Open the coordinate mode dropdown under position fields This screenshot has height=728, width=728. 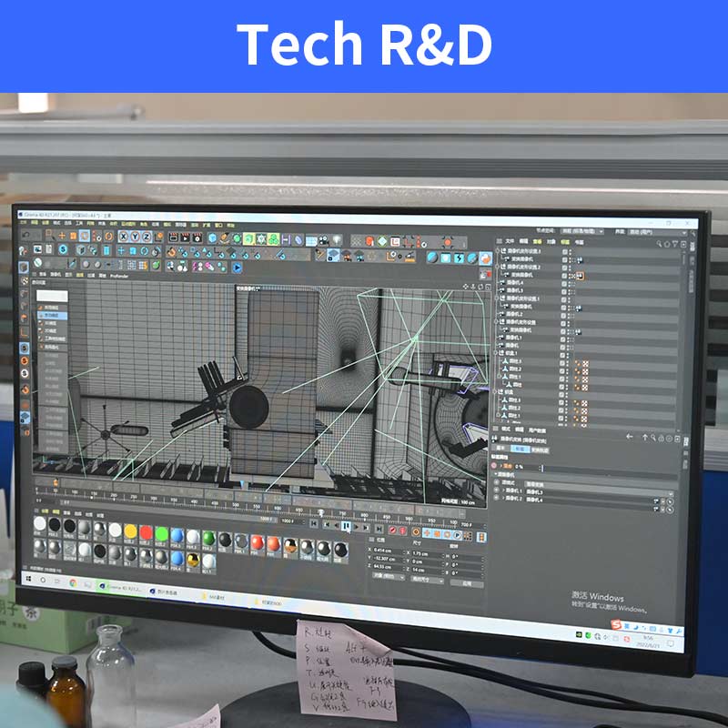[x=389, y=577]
